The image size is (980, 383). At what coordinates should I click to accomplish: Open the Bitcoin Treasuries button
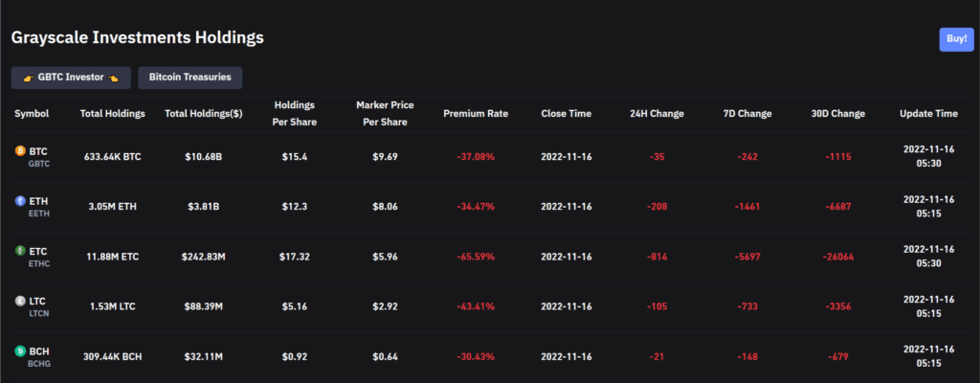190,78
